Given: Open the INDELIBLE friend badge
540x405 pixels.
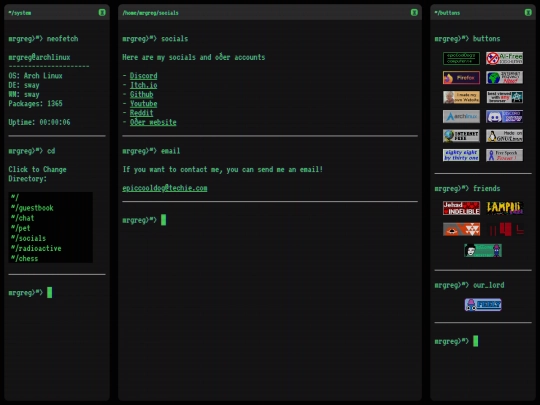Looking at the screenshot, I should click(x=461, y=208).
